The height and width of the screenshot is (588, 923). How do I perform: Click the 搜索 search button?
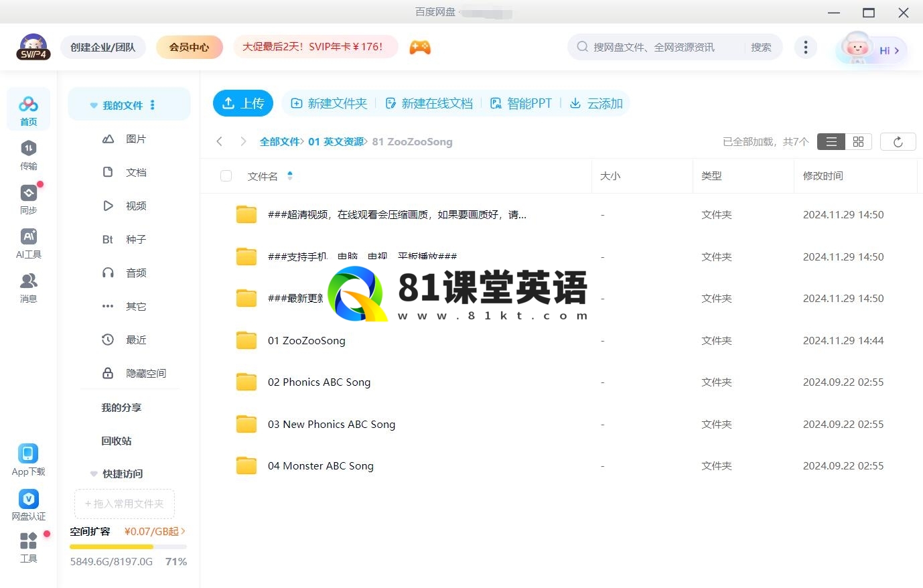pyautogui.click(x=761, y=47)
